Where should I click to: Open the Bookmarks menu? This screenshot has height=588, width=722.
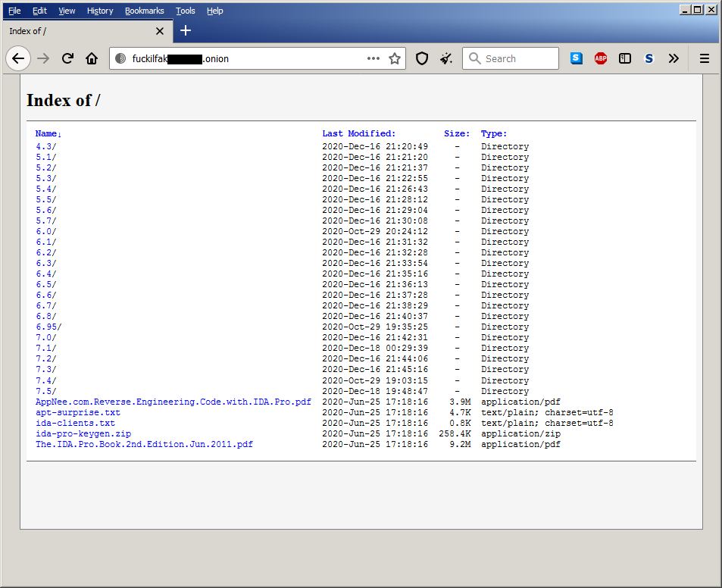(145, 11)
